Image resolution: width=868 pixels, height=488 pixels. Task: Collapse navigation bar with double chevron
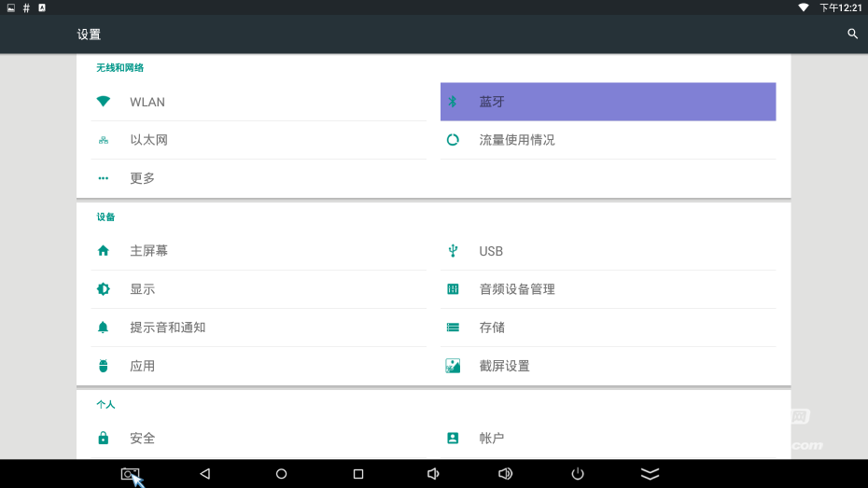[650, 474]
